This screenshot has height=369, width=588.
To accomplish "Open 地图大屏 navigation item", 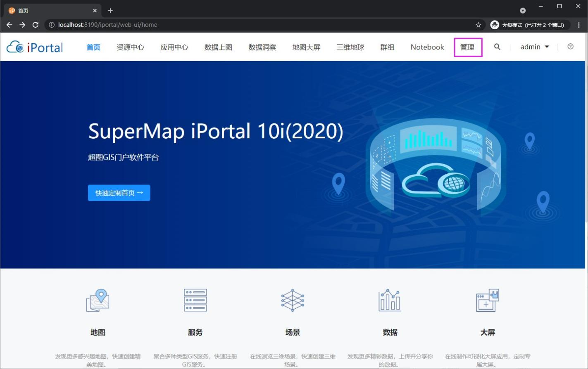I will click(306, 47).
